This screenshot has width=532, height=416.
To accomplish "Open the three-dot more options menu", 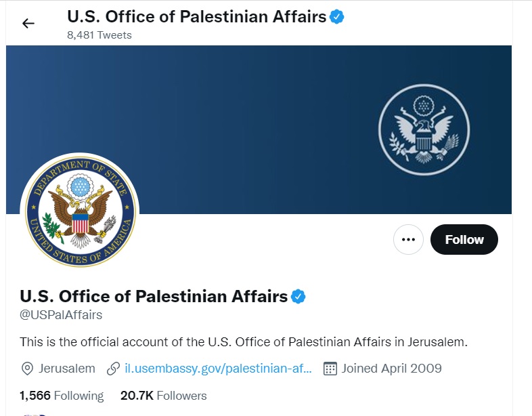I will click(x=407, y=239).
